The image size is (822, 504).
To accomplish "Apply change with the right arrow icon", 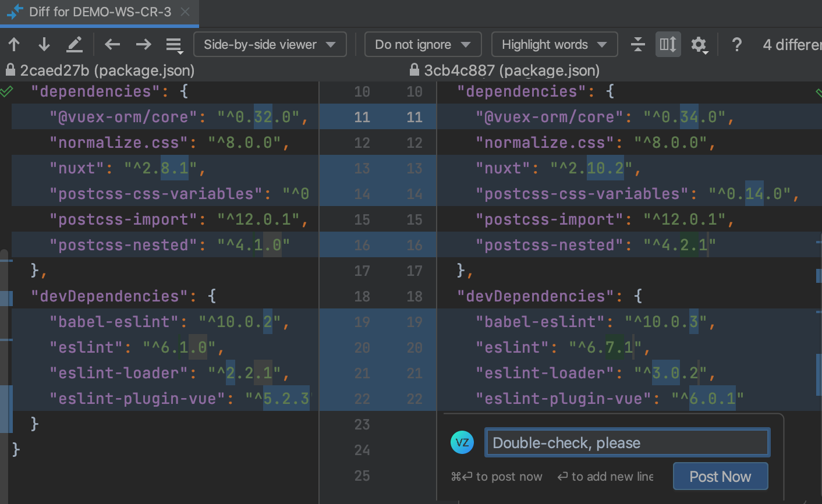I will (144, 44).
